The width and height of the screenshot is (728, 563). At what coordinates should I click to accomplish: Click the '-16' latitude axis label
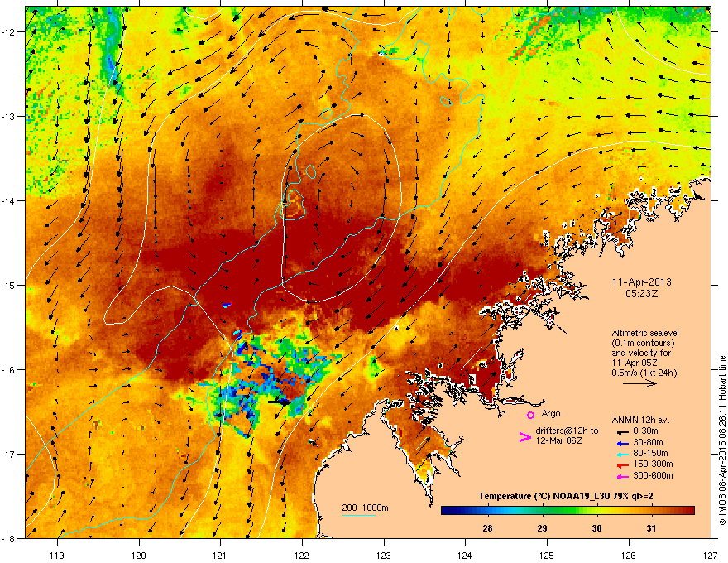click(7, 370)
